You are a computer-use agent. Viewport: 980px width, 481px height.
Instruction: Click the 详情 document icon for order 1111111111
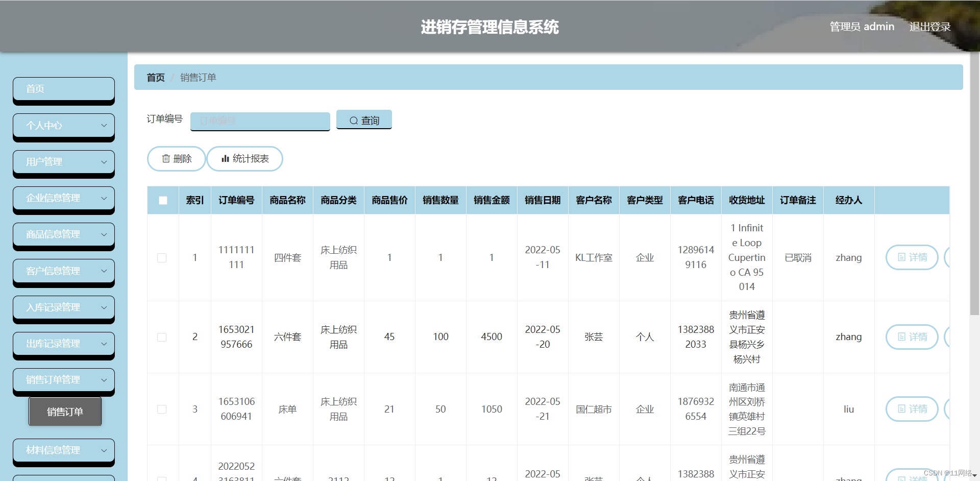coord(901,257)
